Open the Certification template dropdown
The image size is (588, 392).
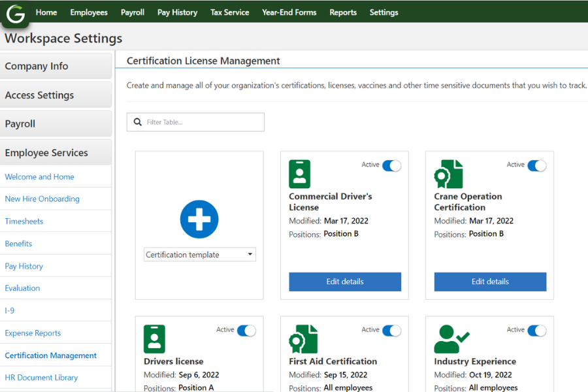(199, 254)
